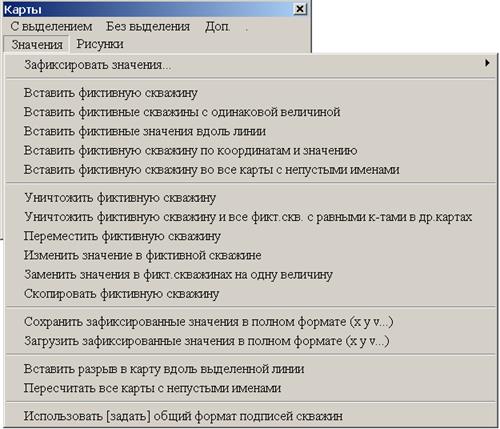Click 'Уничтожить фиктивную скважину'
500x429 pixels.
[x=251, y=198]
